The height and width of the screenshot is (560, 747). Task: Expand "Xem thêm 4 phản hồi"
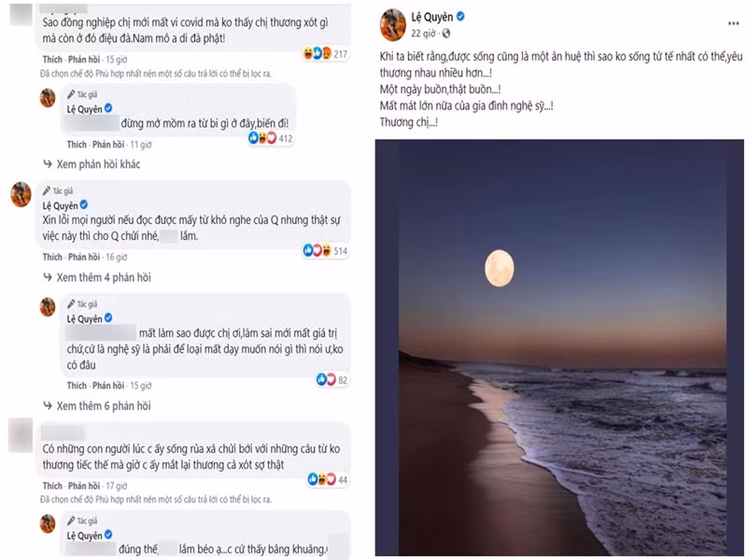pos(103,277)
